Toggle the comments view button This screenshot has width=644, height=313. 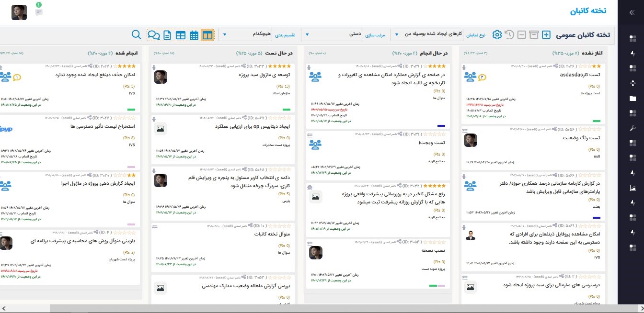(x=154, y=35)
